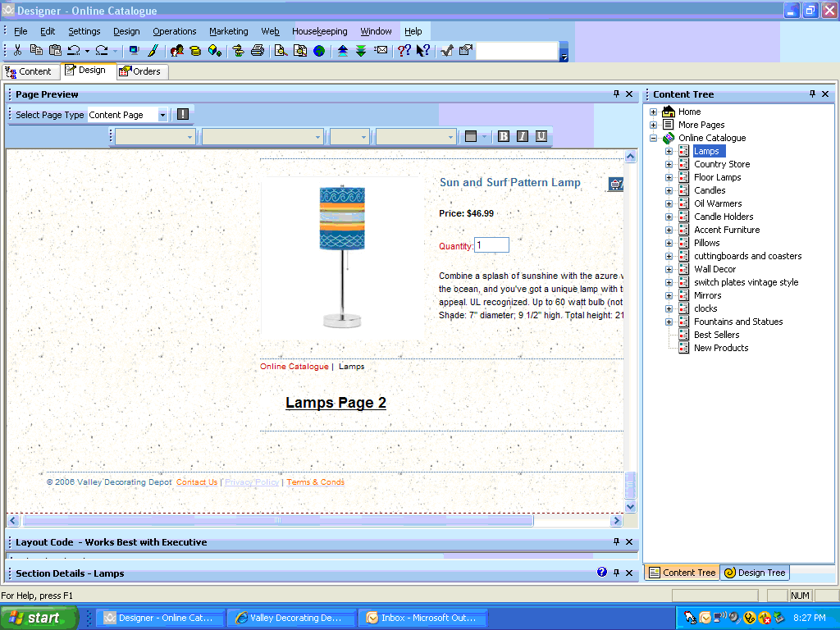
Task: Toggle Bold formatting
Action: coord(504,136)
